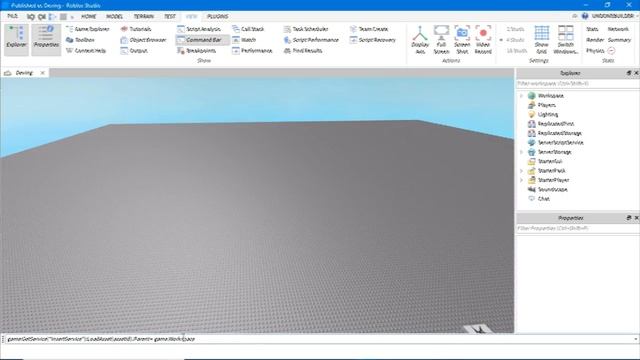Image resolution: width=640 pixels, height=360 pixels.
Task: Open the Object Browser
Action: pyautogui.click(x=144, y=40)
